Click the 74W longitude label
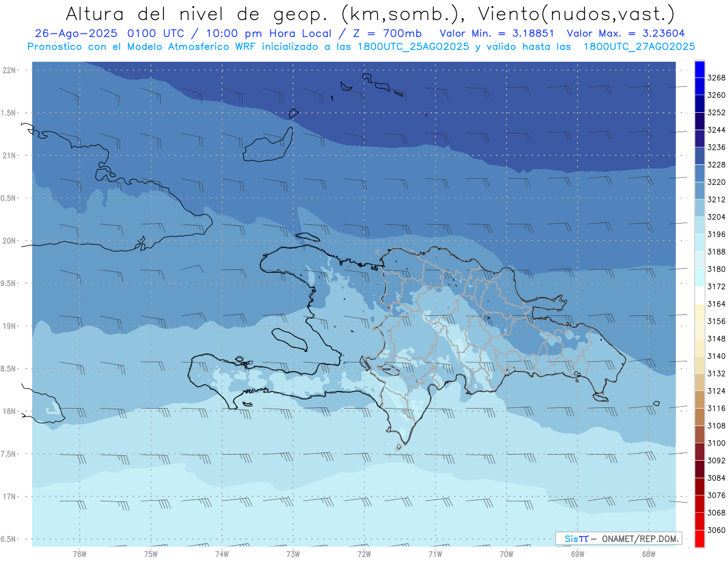The height and width of the screenshot is (562, 728). tap(222, 554)
